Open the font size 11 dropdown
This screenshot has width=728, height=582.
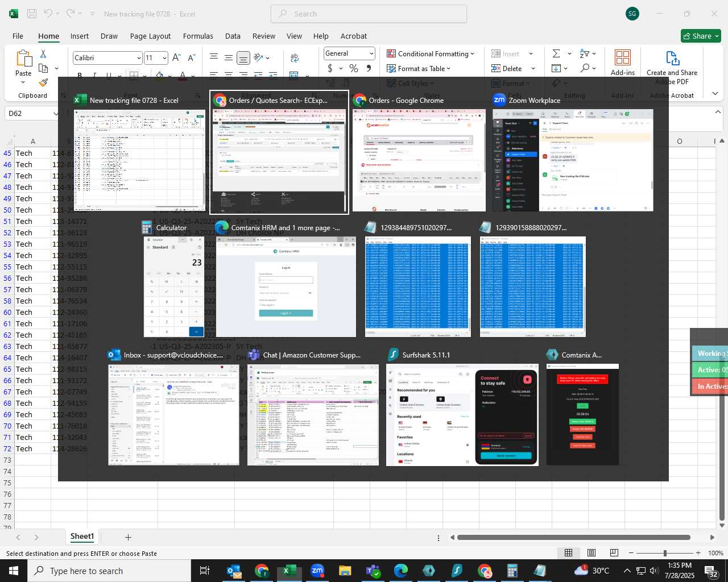[164, 58]
